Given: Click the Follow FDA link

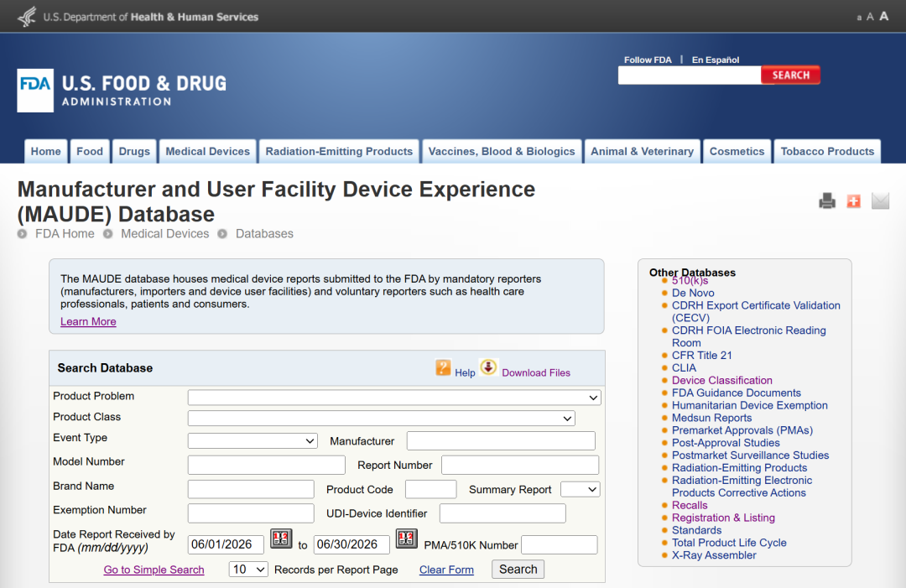Looking at the screenshot, I should [x=648, y=60].
